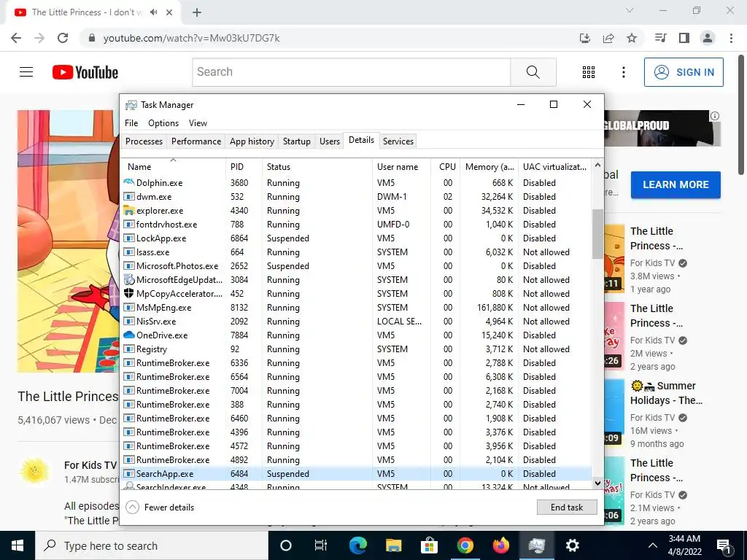This screenshot has height=560, width=747.
Task: Click the OneDrive.exe cloud icon
Action: click(128, 335)
